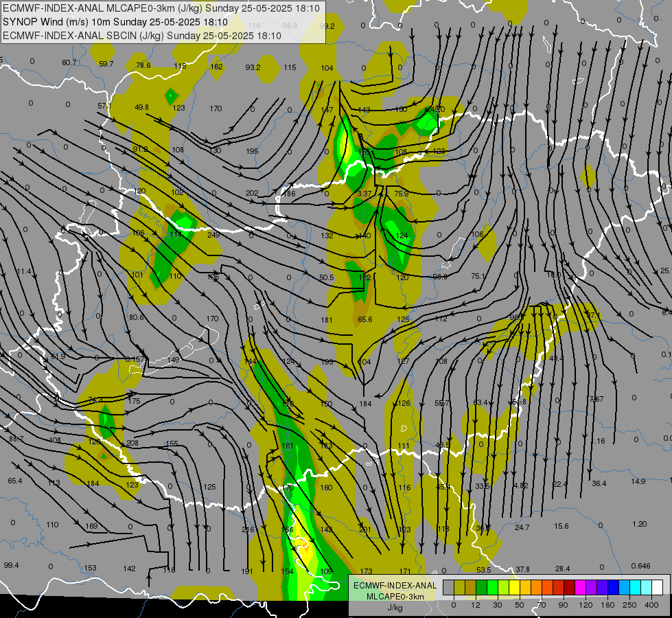Click the SYNOP Wind (m/s) 10m title line
The image size is (672, 618).
(x=115, y=22)
